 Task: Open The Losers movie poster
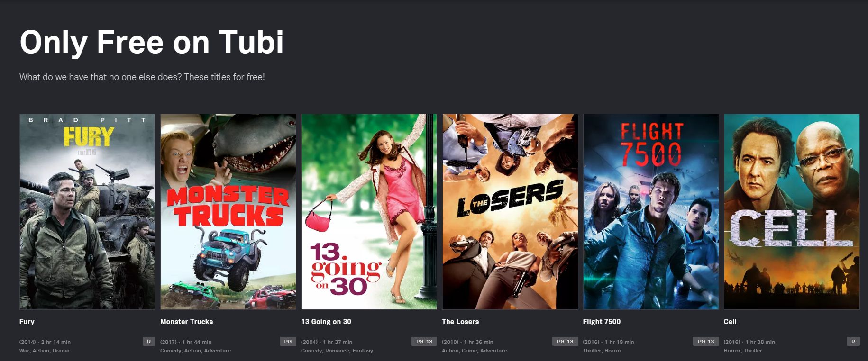coord(510,212)
